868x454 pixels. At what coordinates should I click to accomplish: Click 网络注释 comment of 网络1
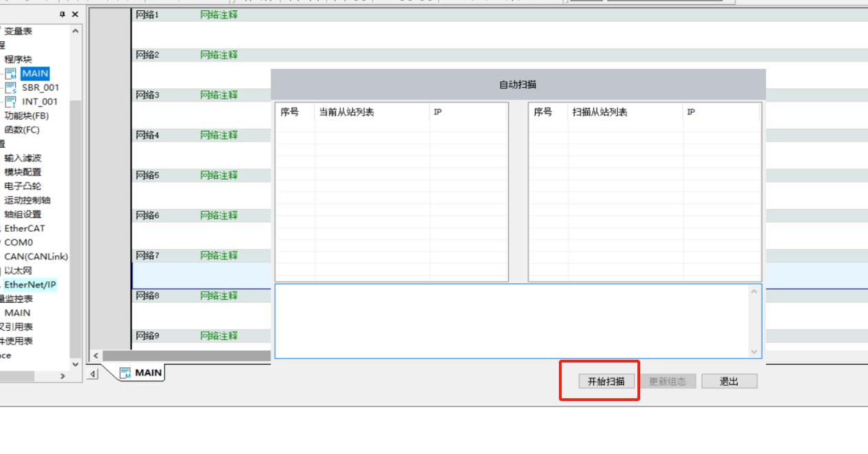[x=219, y=14]
